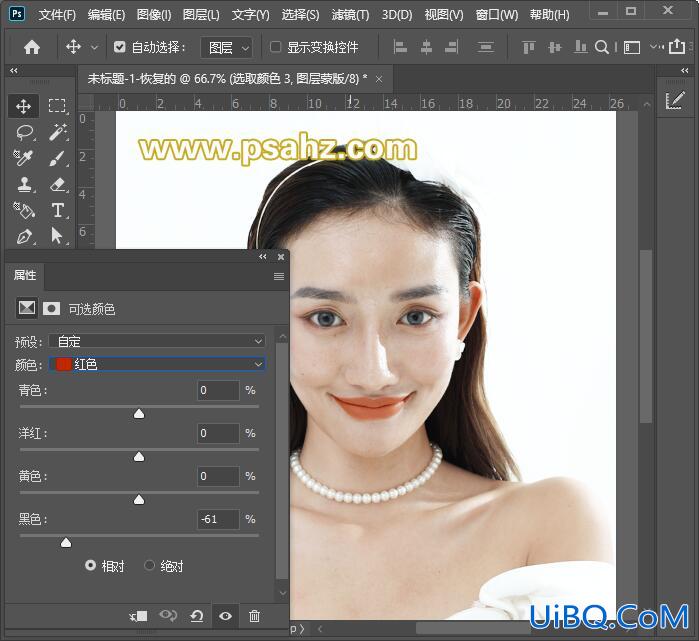Screen dimensions: 699x641
Task: Click the search magnifier icon
Action: [x=602, y=47]
